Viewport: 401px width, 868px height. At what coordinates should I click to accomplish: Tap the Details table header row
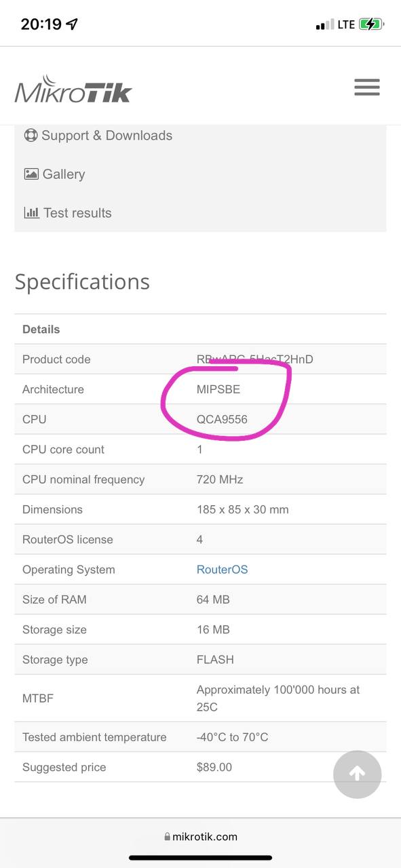pyautogui.click(x=200, y=329)
